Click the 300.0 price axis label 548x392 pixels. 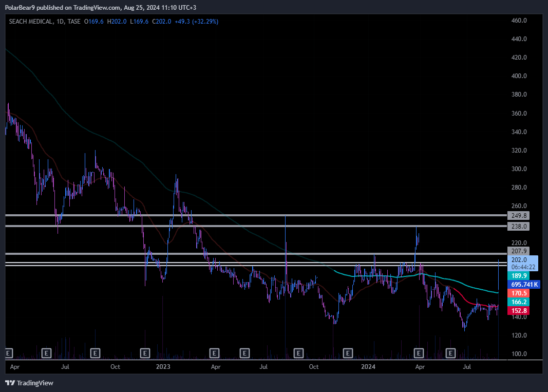coord(519,169)
